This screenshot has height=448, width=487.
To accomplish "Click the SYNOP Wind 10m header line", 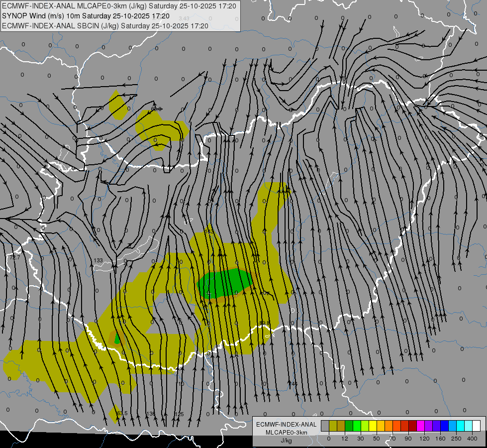I will tap(86, 16).
